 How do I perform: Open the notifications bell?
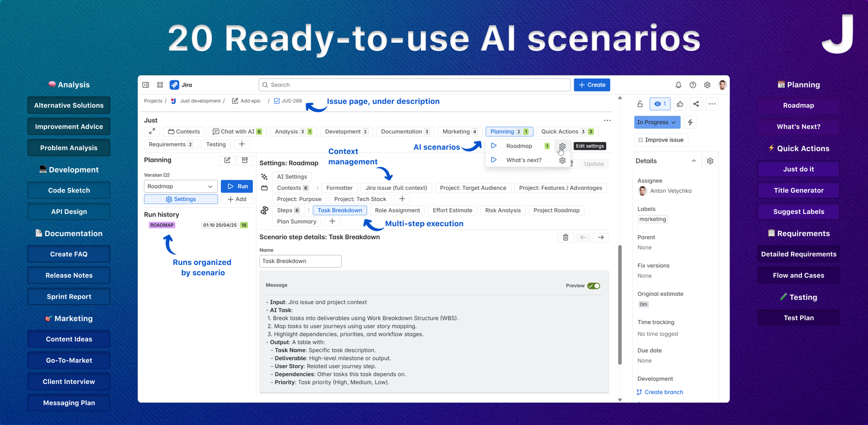tap(678, 85)
